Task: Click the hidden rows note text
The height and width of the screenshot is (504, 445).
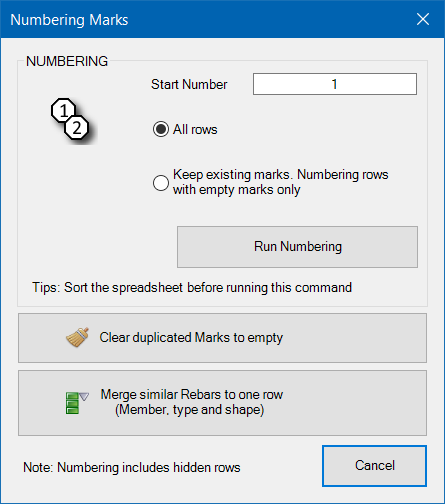Action: [x=132, y=467]
